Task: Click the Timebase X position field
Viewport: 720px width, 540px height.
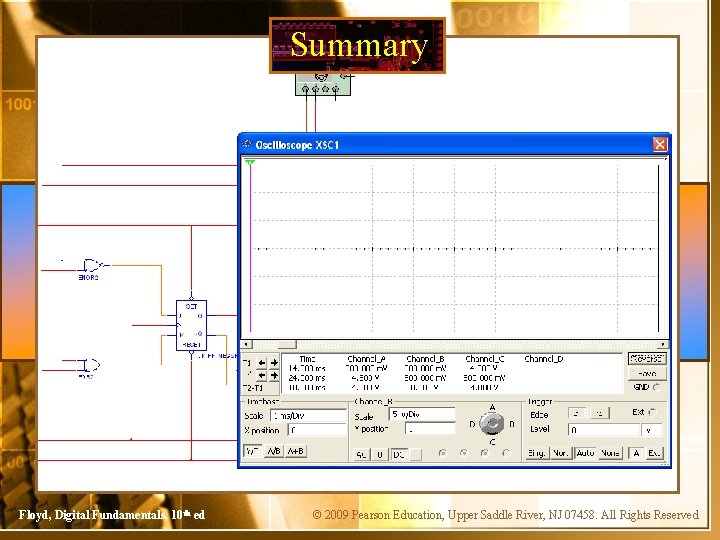Action: (x=317, y=430)
